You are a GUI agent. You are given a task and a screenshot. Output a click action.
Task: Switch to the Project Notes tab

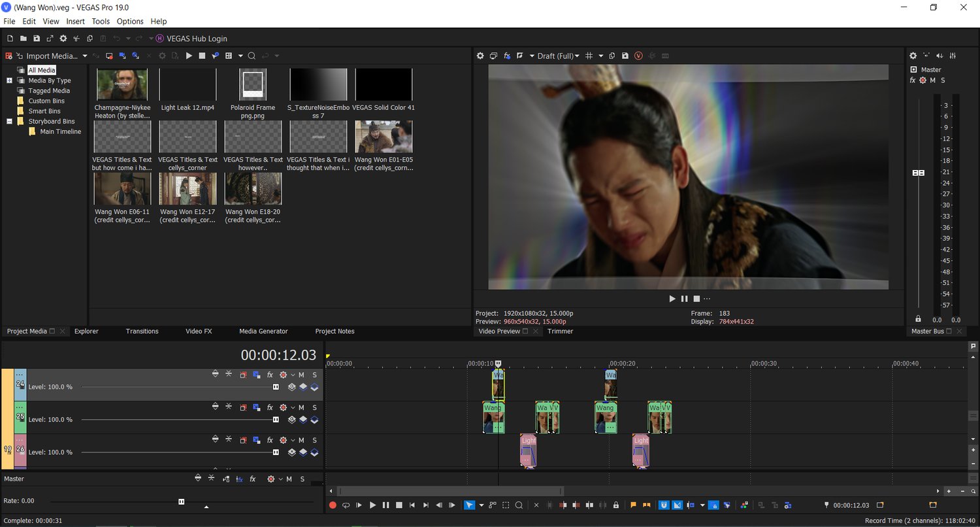point(335,331)
